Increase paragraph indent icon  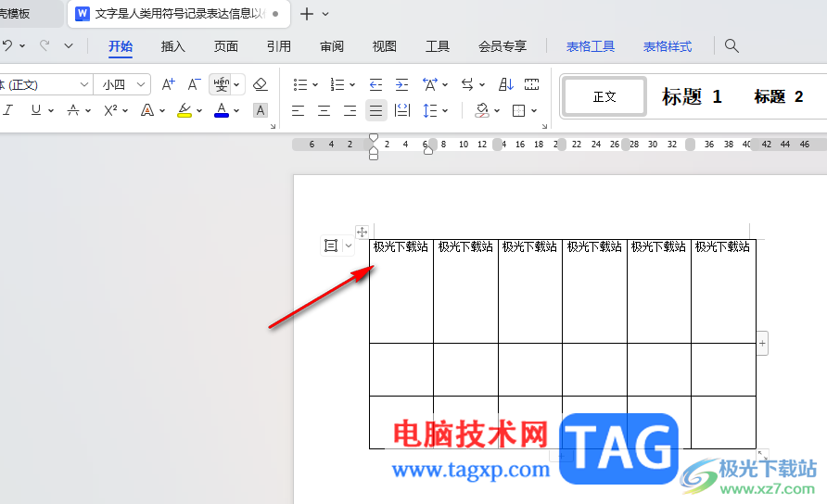click(x=401, y=84)
